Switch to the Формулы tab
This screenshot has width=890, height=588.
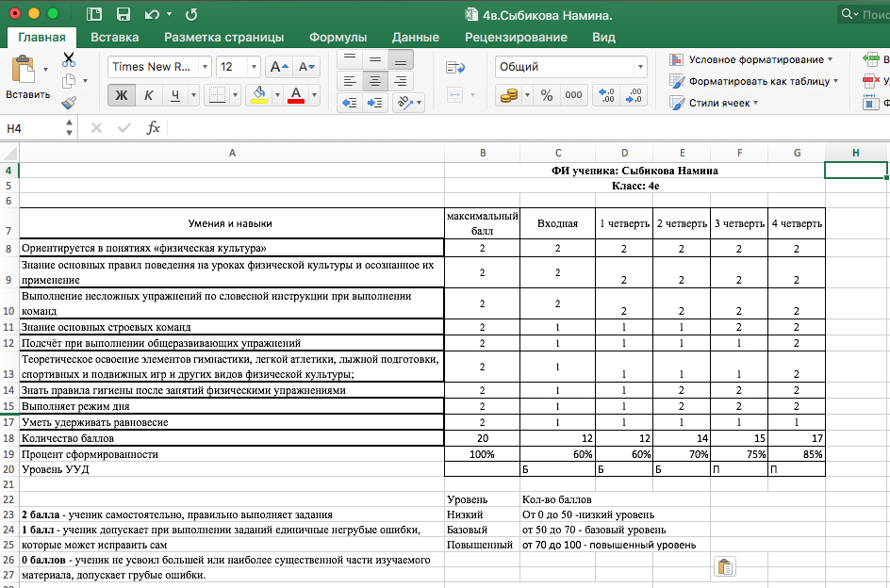tap(338, 38)
